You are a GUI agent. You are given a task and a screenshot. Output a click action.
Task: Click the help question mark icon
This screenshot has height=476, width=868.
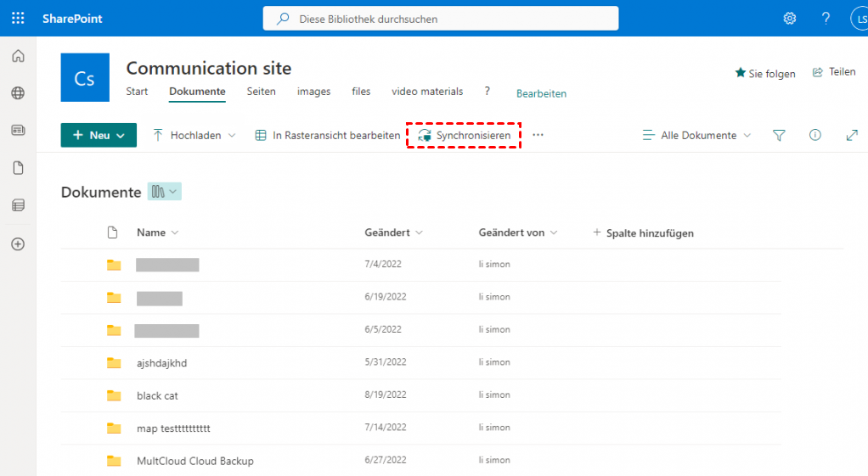click(x=826, y=18)
